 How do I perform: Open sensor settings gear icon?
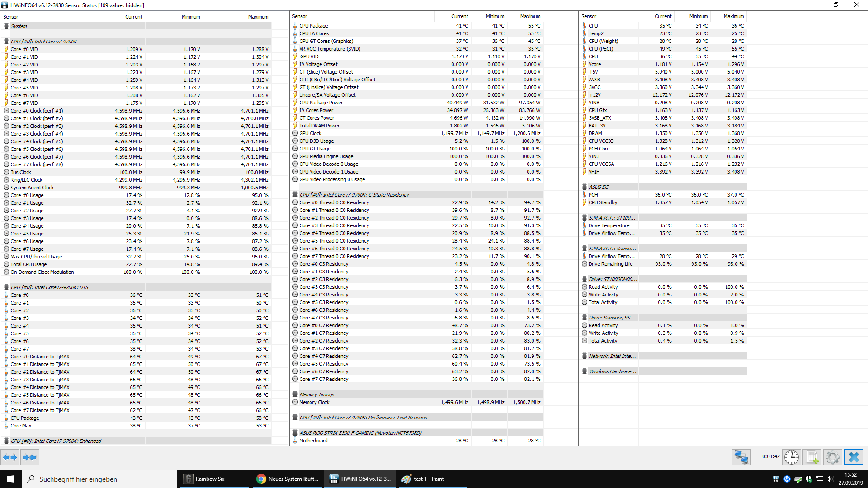832,457
